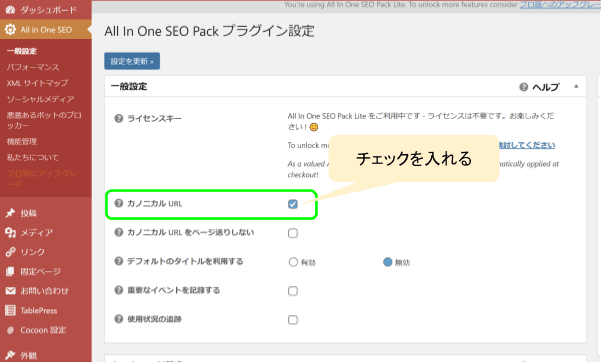Click the 一般設定 panel heading

(129, 86)
